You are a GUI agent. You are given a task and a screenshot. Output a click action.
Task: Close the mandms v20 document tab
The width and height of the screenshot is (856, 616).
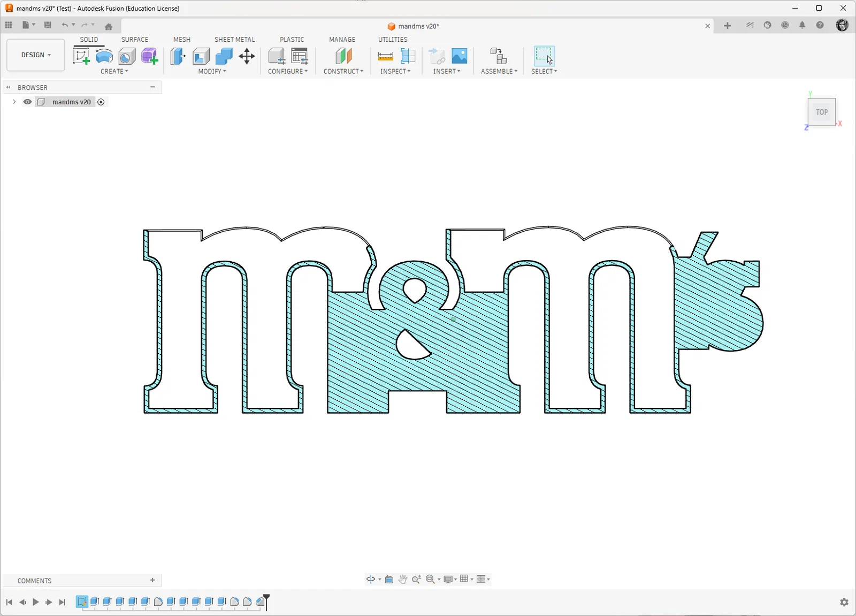point(708,26)
